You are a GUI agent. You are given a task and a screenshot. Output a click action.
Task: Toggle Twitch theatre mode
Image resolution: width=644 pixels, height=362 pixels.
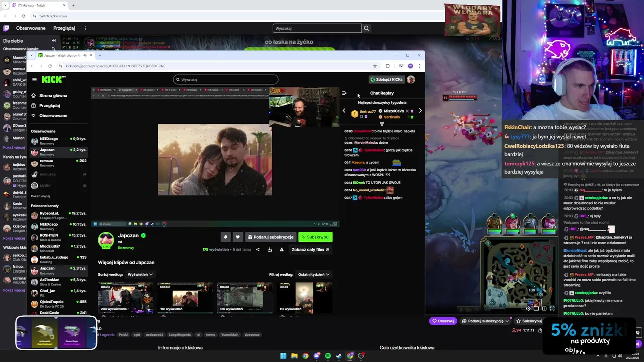coord(544,308)
